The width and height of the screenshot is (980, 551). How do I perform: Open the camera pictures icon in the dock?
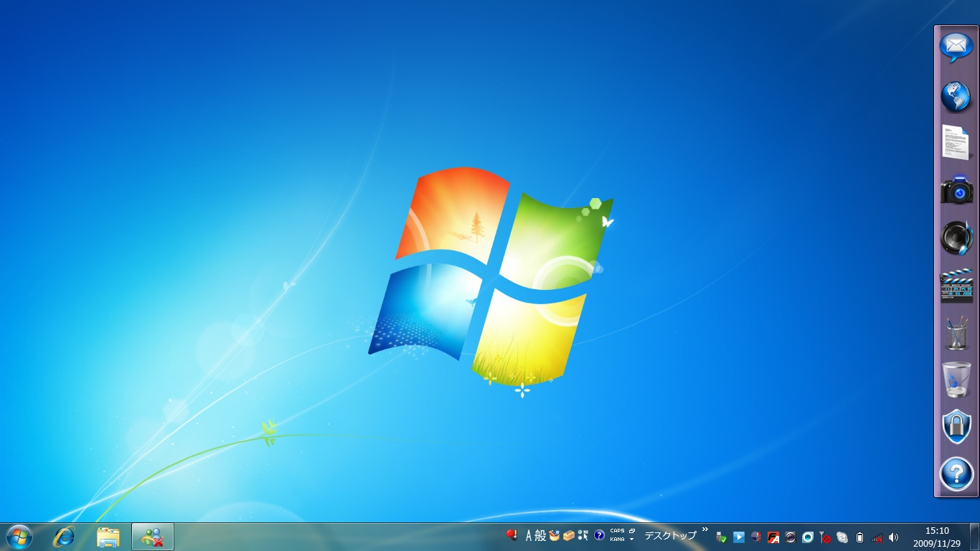(956, 189)
